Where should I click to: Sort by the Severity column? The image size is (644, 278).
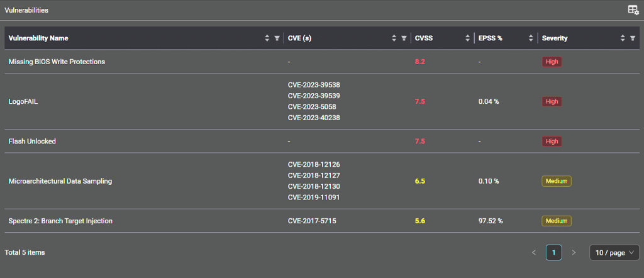tap(623, 38)
